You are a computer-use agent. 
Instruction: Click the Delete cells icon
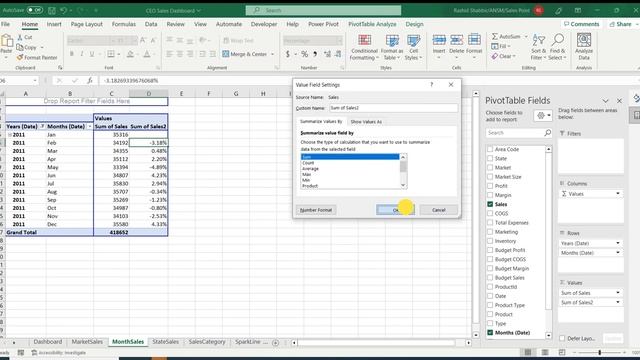click(456, 41)
